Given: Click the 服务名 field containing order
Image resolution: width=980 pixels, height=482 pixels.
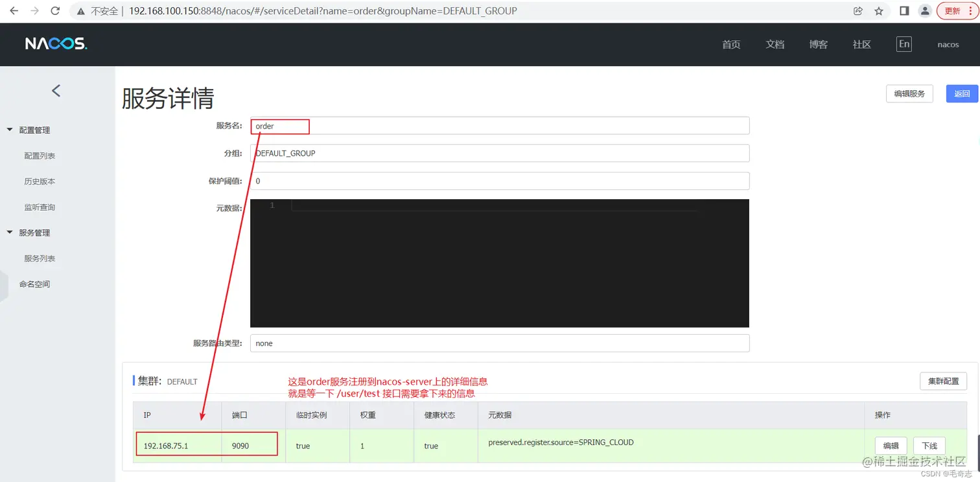Looking at the screenshot, I should [x=500, y=126].
